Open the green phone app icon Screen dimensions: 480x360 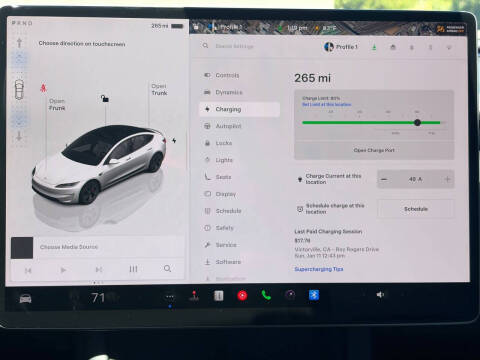pos(266,295)
